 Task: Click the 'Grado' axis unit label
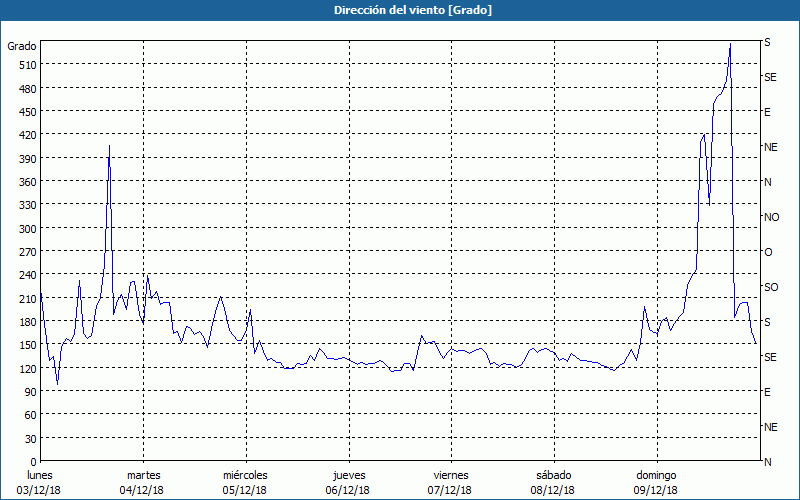[x=22, y=46]
